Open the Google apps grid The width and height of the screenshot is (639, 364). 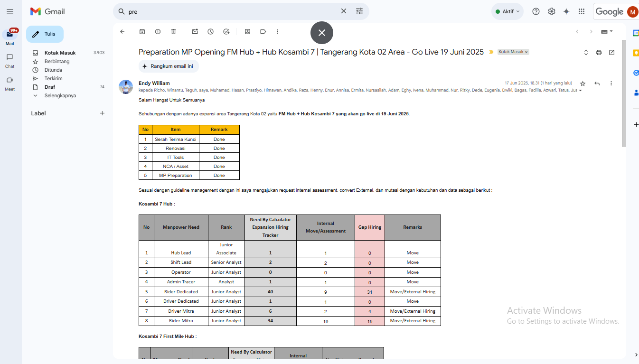(x=582, y=11)
